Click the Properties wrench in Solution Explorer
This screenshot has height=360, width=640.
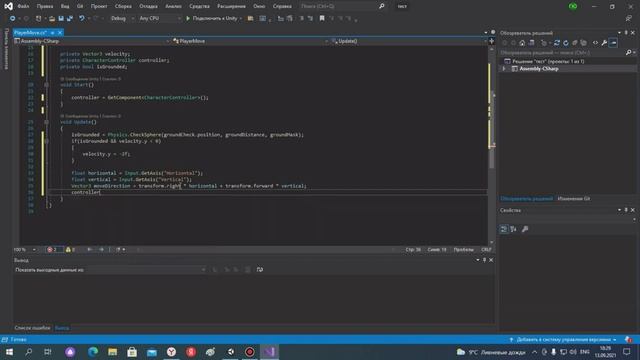tap(604, 43)
